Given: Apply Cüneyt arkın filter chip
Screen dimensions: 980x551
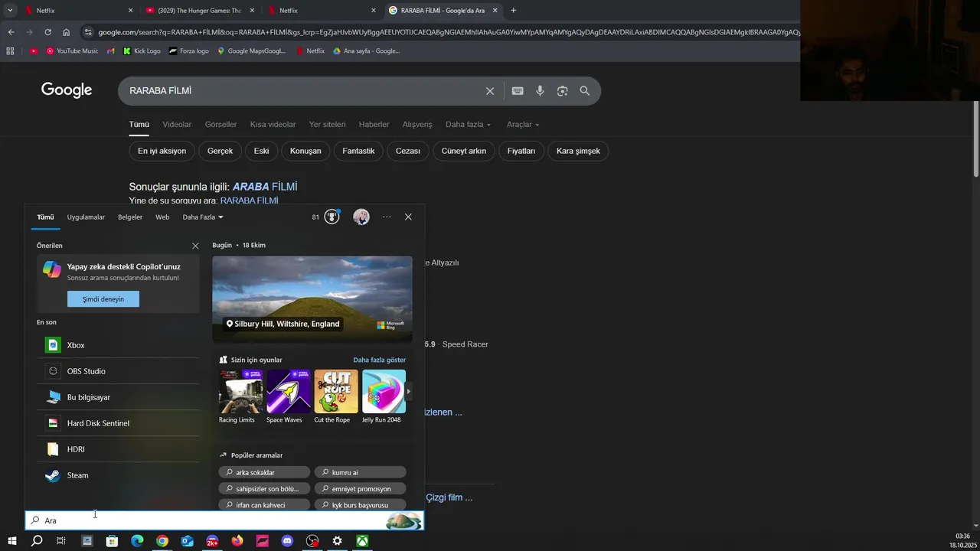Looking at the screenshot, I should click(x=464, y=151).
